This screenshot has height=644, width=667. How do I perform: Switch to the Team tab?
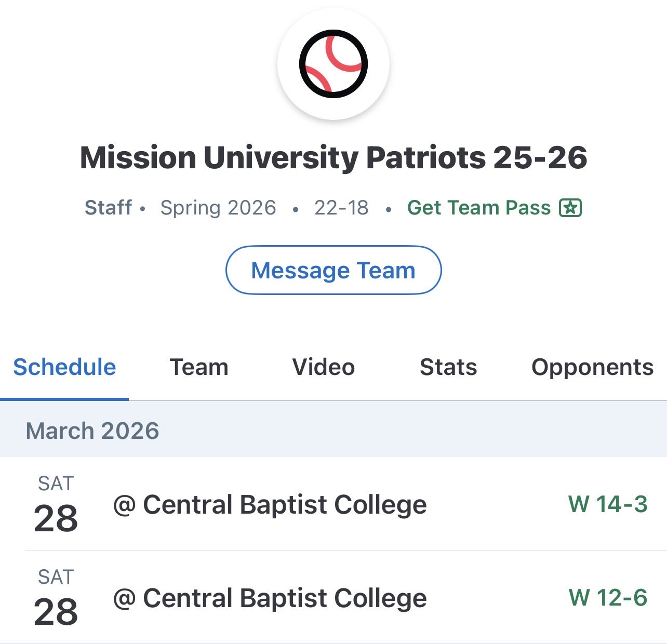(x=199, y=367)
